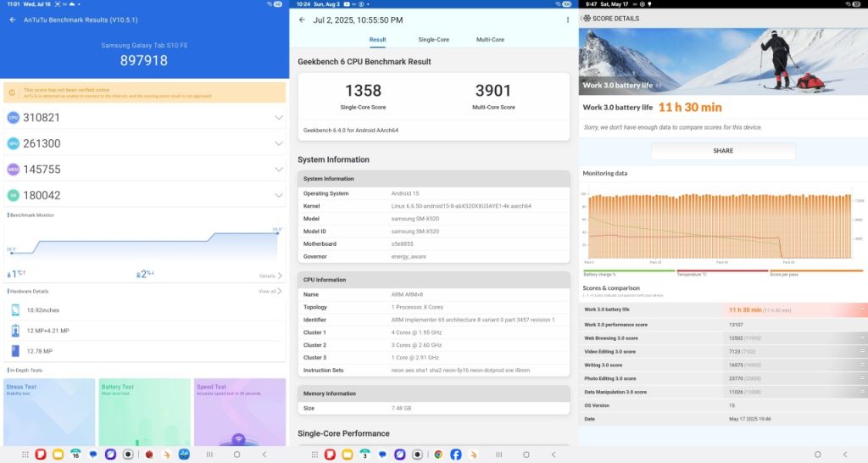Click Geekbench 6.4.0 for Android AArch64 text
868x463 pixels.
click(351, 130)
